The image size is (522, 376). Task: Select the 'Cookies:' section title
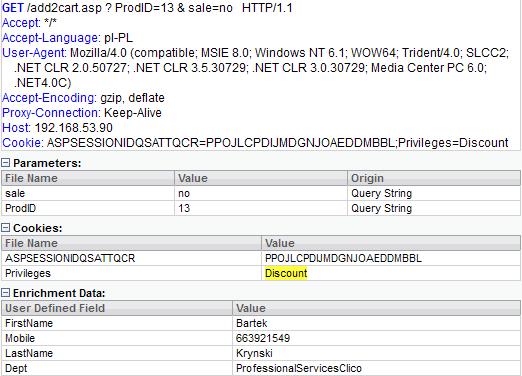tap(38, 228)
